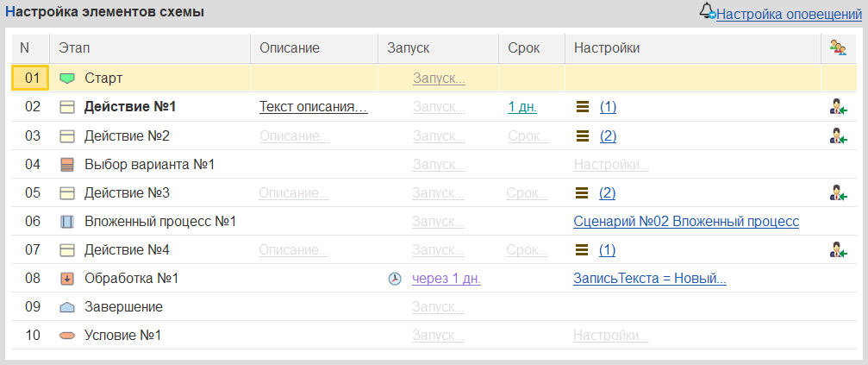Edit the Текст описания... description field
This screenshot has height=365, width=868.
coord(313,107)
